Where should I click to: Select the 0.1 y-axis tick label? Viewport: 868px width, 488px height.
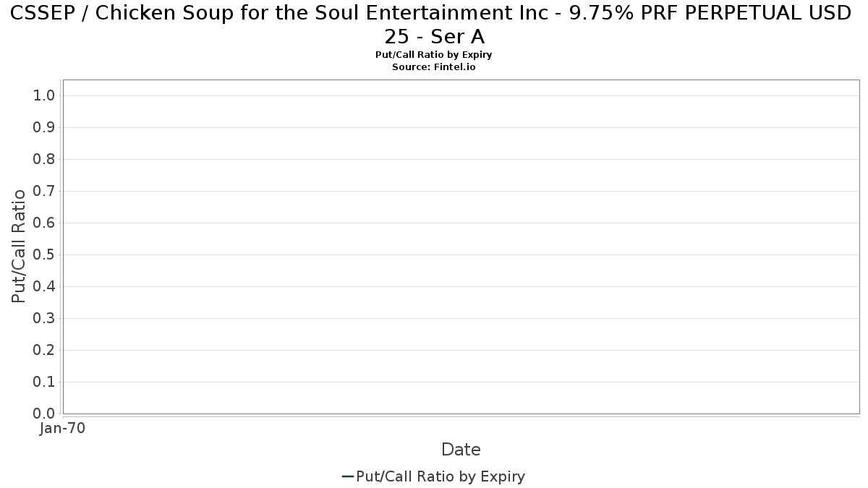44,382
